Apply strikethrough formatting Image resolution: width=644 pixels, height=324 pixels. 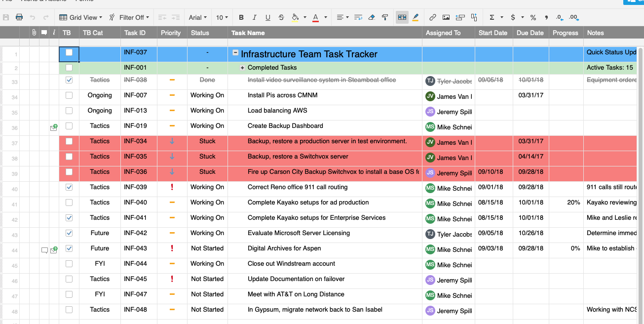281,17
